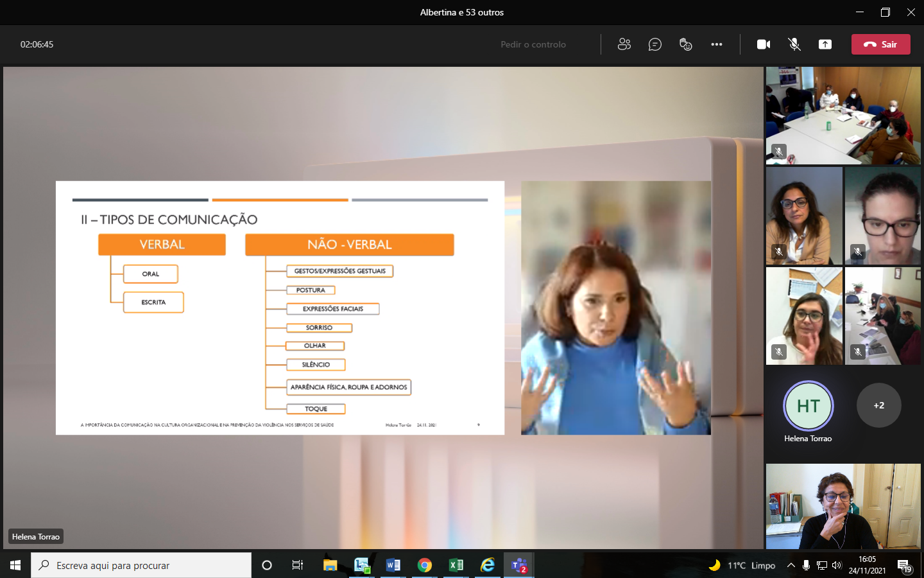
Task: Open the Windows Start menu
Action: [x=15, y=565]
